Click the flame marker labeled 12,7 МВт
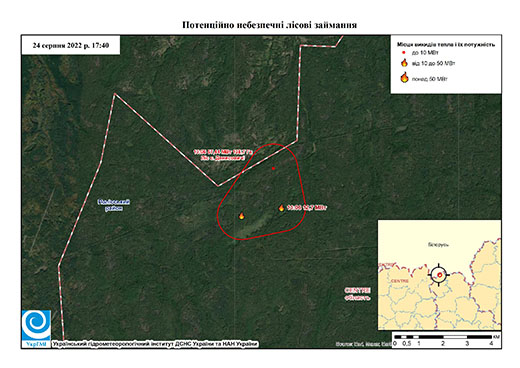 pos(281,208)
